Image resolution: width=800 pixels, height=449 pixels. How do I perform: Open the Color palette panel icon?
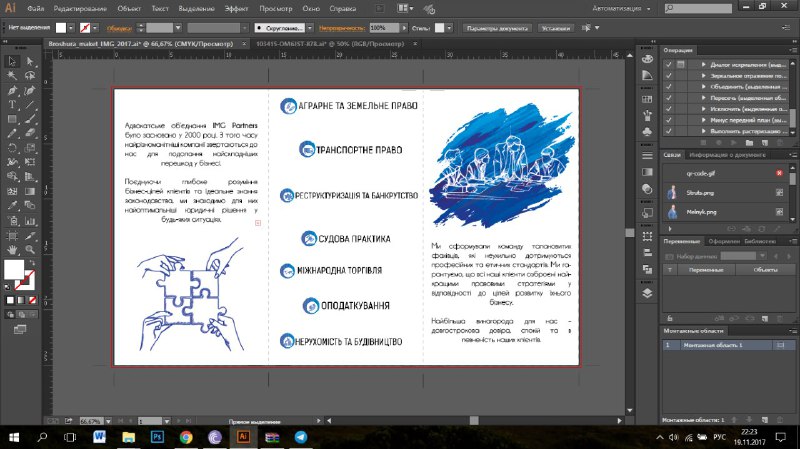click(x=647, y=59)
